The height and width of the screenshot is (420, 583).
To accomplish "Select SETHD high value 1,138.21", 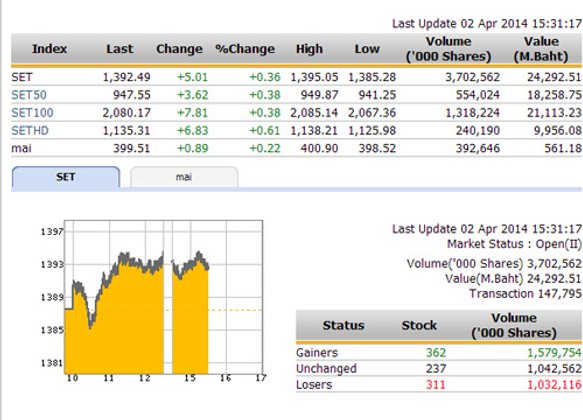I will (x=315, y=130).
